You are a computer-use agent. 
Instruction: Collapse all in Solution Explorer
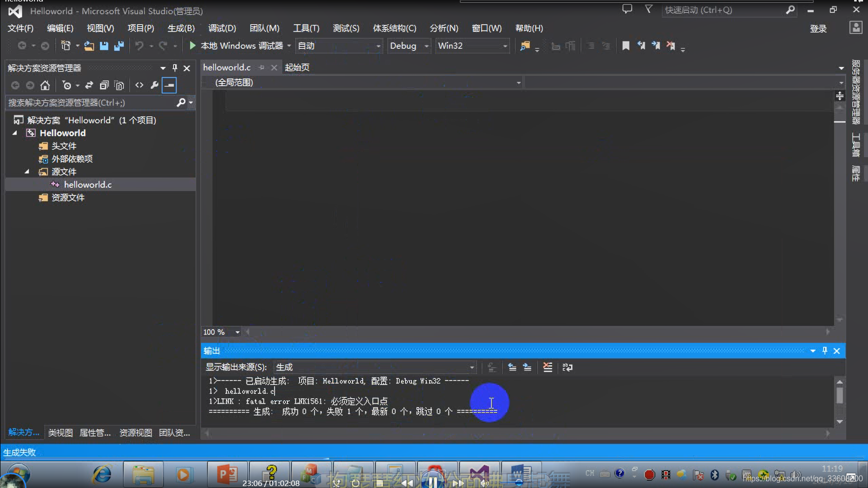(104, 85)
